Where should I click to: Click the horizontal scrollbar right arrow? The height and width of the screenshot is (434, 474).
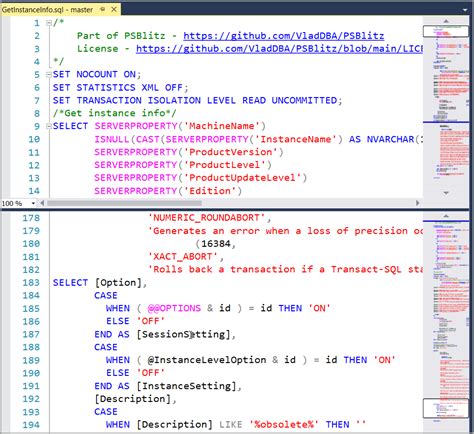coord(418,203)
